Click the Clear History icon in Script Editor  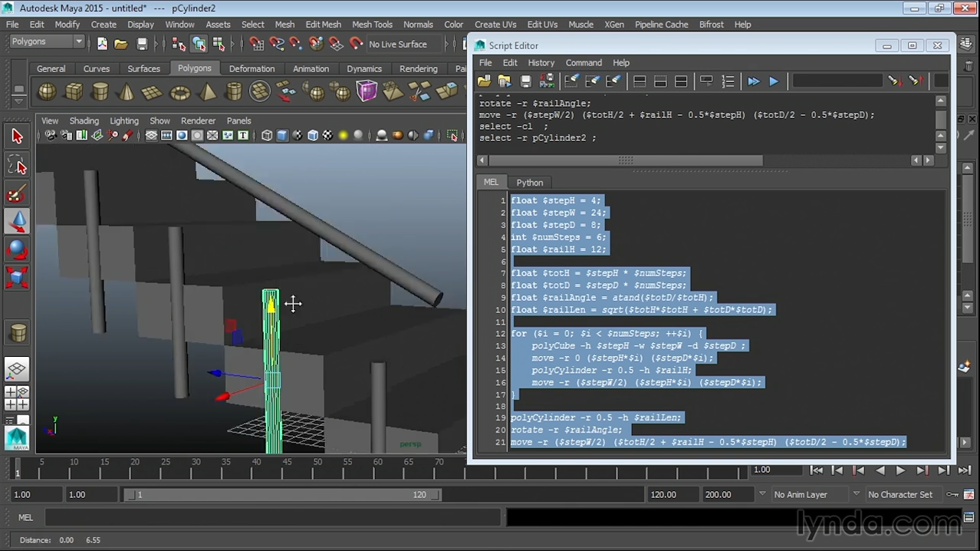tap(571, 81)
